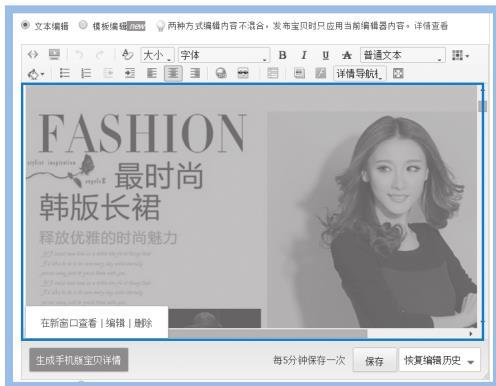
Task: Click the increase indent icon
Action: point(130,73)
